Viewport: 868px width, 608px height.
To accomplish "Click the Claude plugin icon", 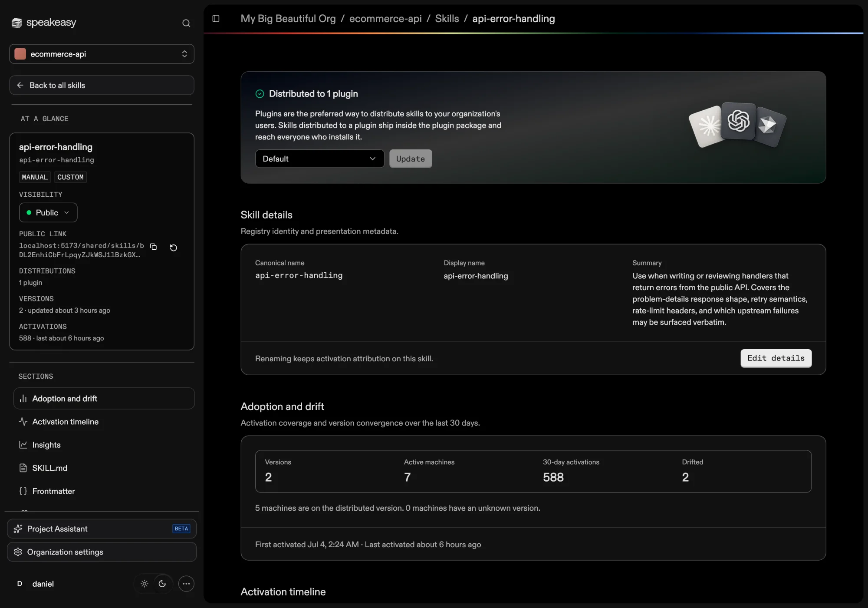I will 707,126.
